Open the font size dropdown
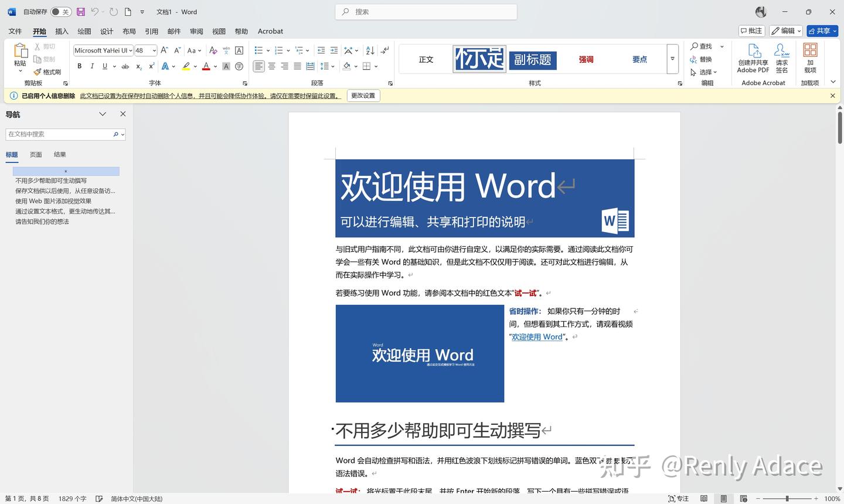 click(154, 50)
